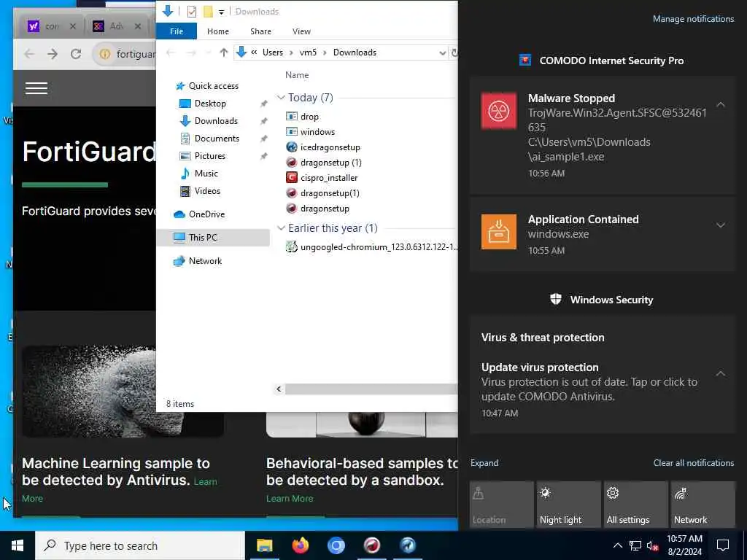Screen dimensions: 747x560
Task: Open the Share ribbon tab
Action: (260, 31)
